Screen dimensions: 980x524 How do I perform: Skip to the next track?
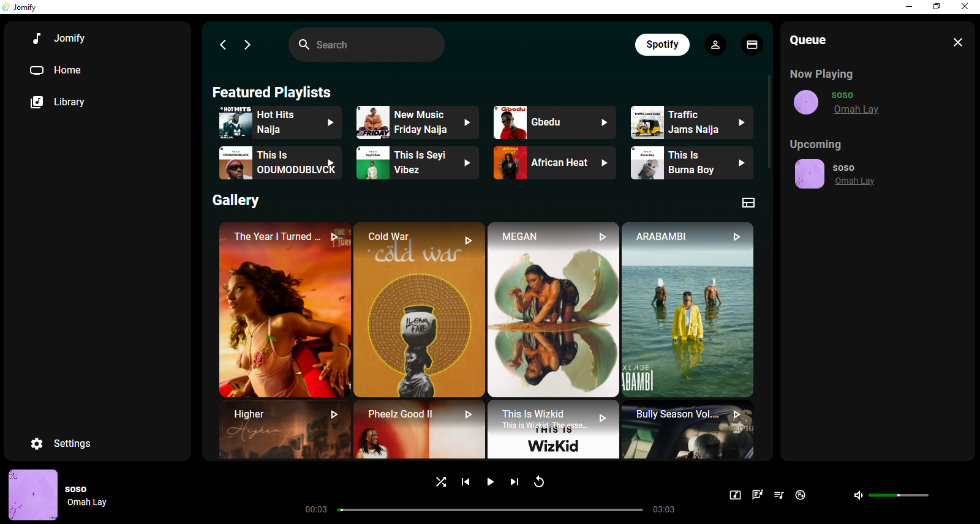pyautogui.click(x=514, y=482)
